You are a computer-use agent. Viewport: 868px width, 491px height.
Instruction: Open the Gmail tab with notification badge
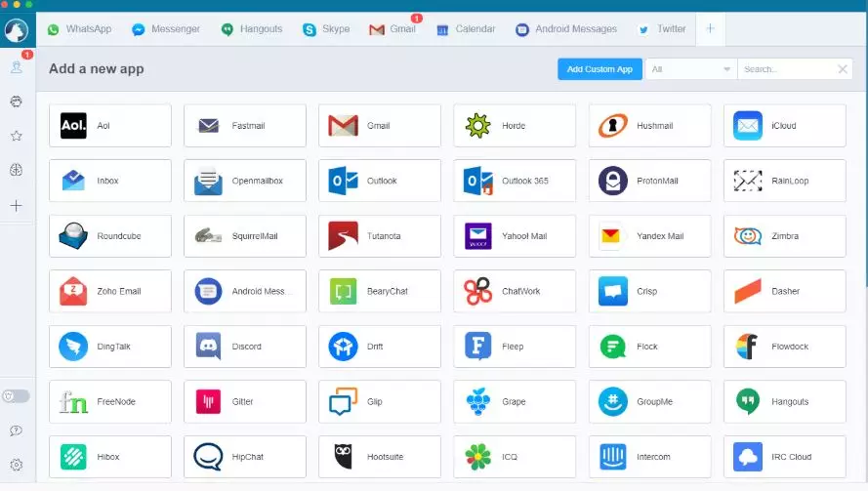393,29
